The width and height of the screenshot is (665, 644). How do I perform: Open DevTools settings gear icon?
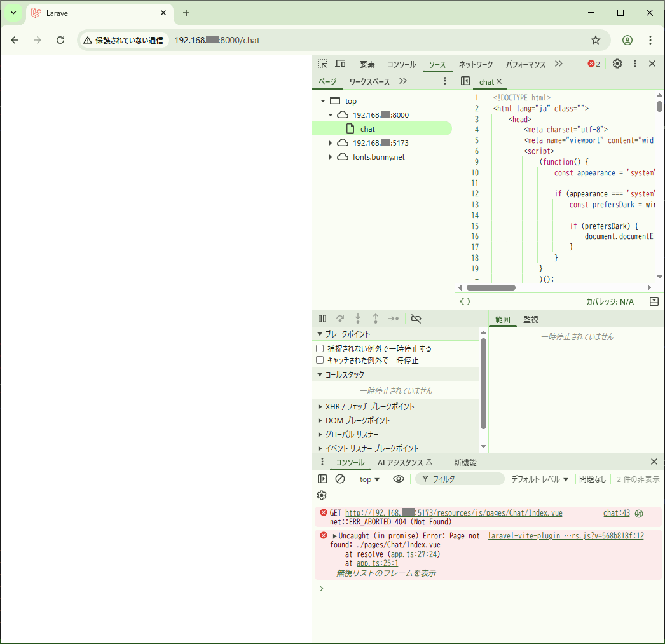(617, 64)
